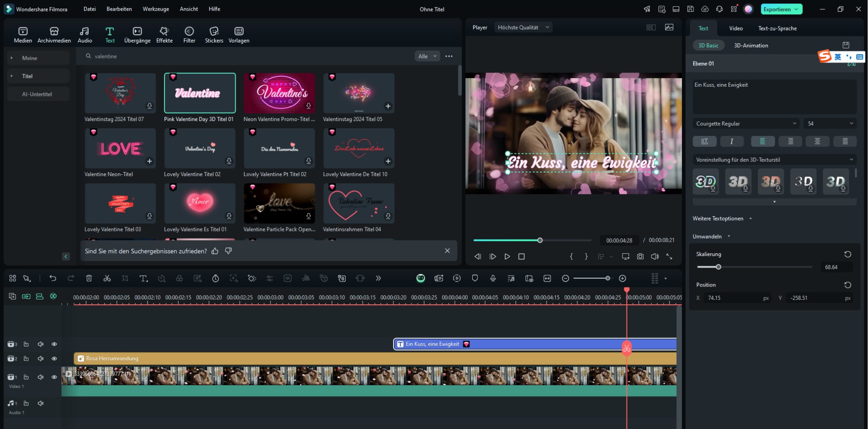Open the Courgette Regular font dropdown

point(746,123)
